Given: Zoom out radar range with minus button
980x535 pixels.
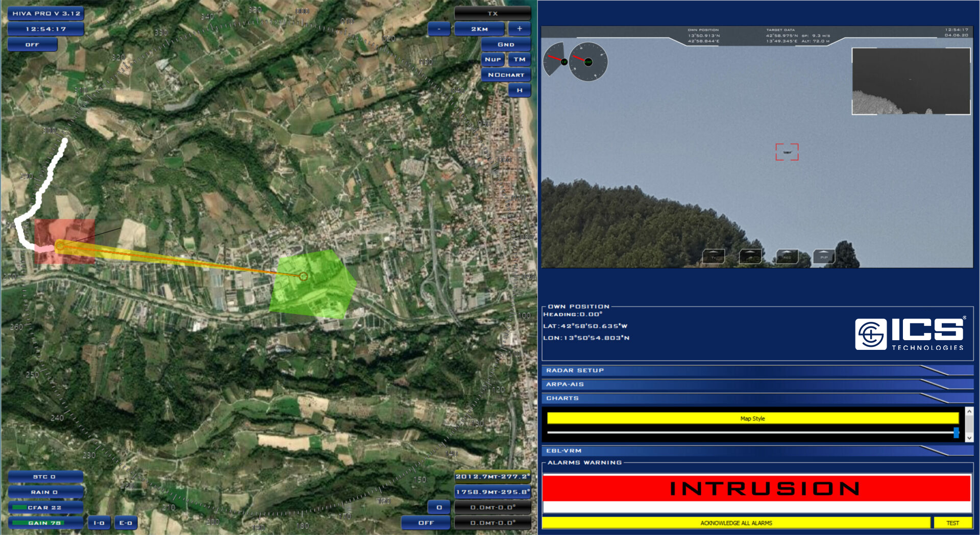Looking at the screenshot, I should [439, 29].
